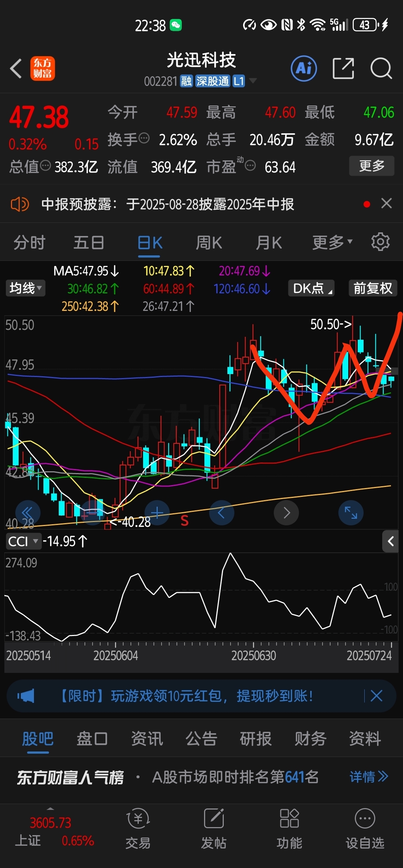
Task: Open the CCI indicator dropdown
Action: point(23,541)
